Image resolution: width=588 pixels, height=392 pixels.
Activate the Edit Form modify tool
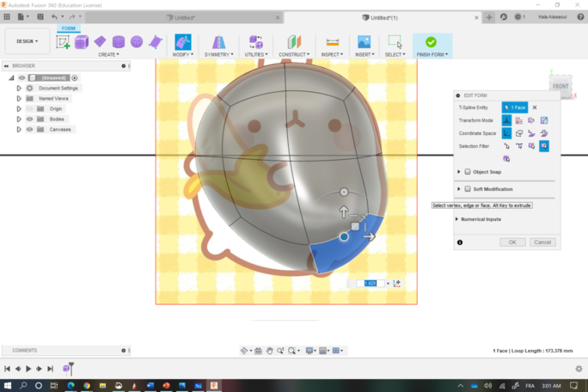(x=182, y=41)
